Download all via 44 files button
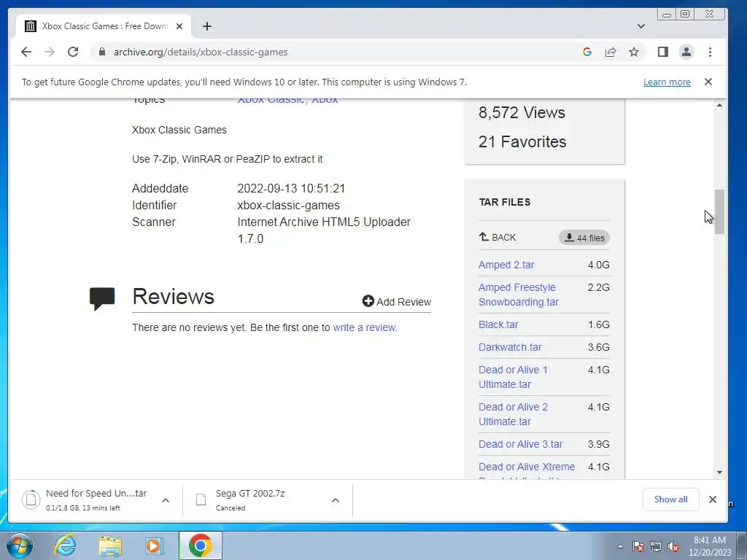 (x=584, y=238)
